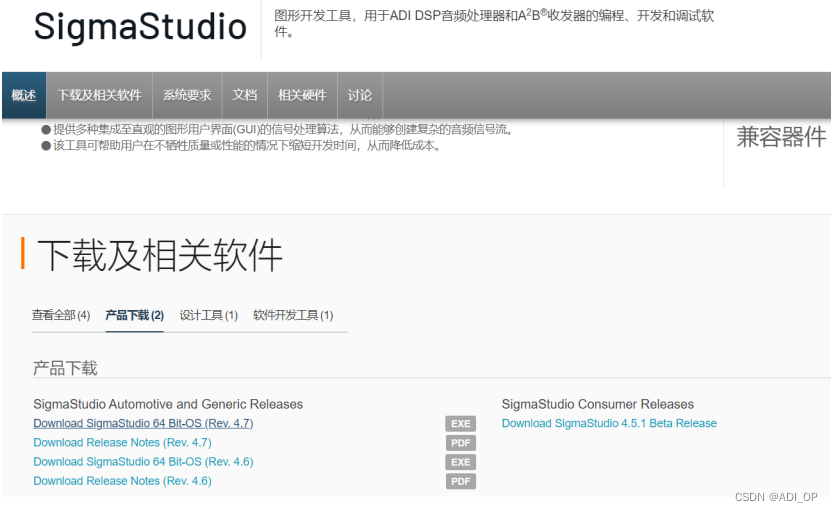833x512 pixels.
Task: Select the 文档 tab
Action: coord(245,95)
